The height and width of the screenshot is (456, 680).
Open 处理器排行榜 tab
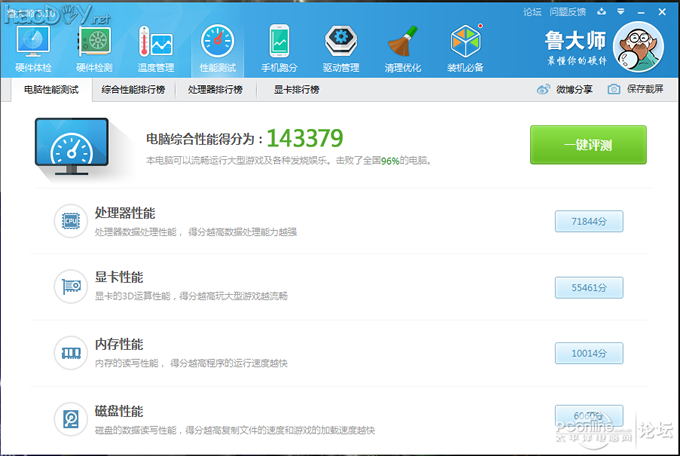pyautogui.click(x=215, y=89)
